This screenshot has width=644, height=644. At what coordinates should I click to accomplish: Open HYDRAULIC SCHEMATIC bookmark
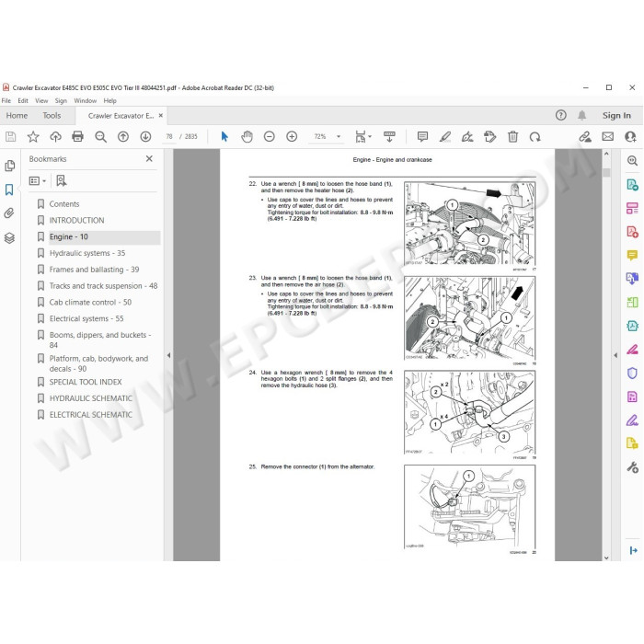coord(91,398)
